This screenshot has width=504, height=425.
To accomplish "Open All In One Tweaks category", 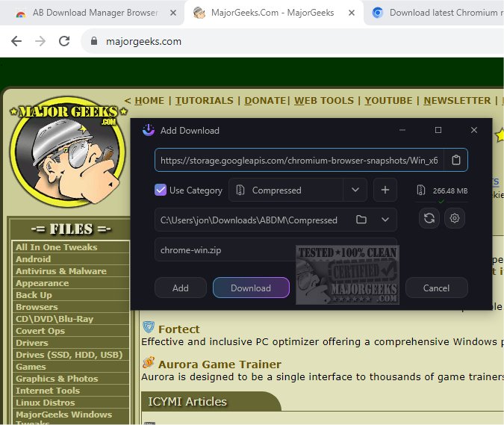I will pos(56,247).
